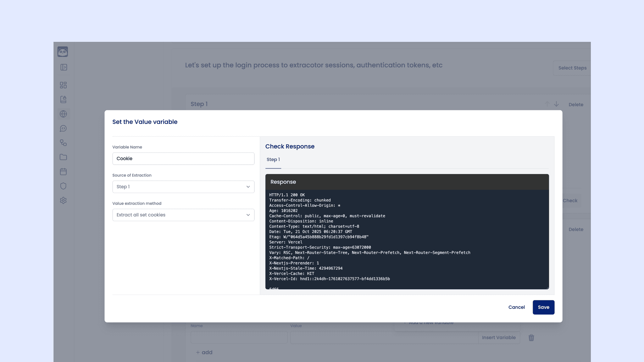The height and width of the screenshot is (362, 644).
Task: Click the code chat bubble icon
Action: pos(63,129)
